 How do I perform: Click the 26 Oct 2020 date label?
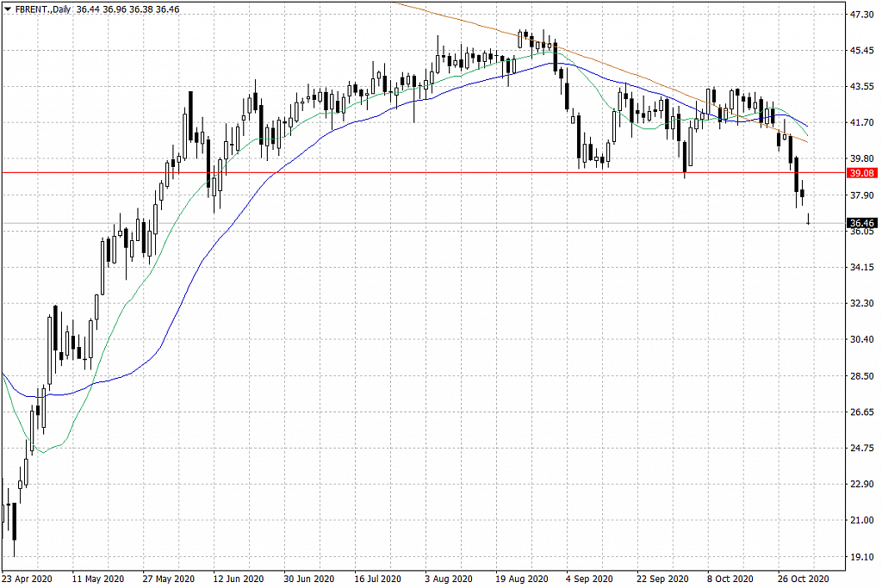[803, 579]
